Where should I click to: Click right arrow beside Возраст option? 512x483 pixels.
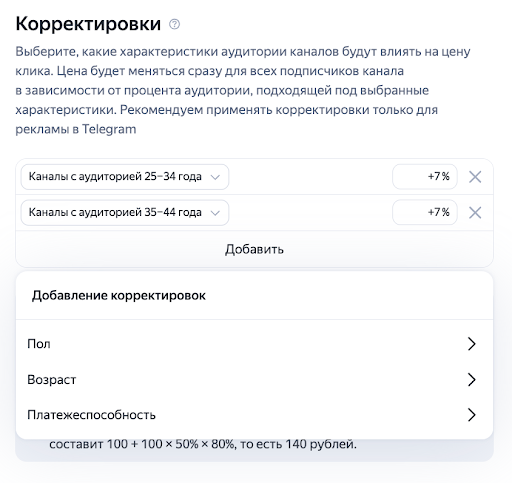click(471, 379)
